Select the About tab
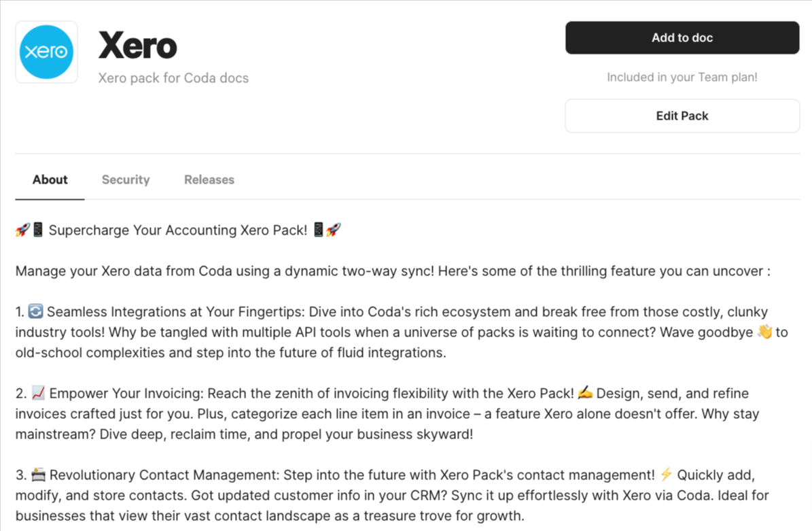812x531 pixels. point(50,179)
